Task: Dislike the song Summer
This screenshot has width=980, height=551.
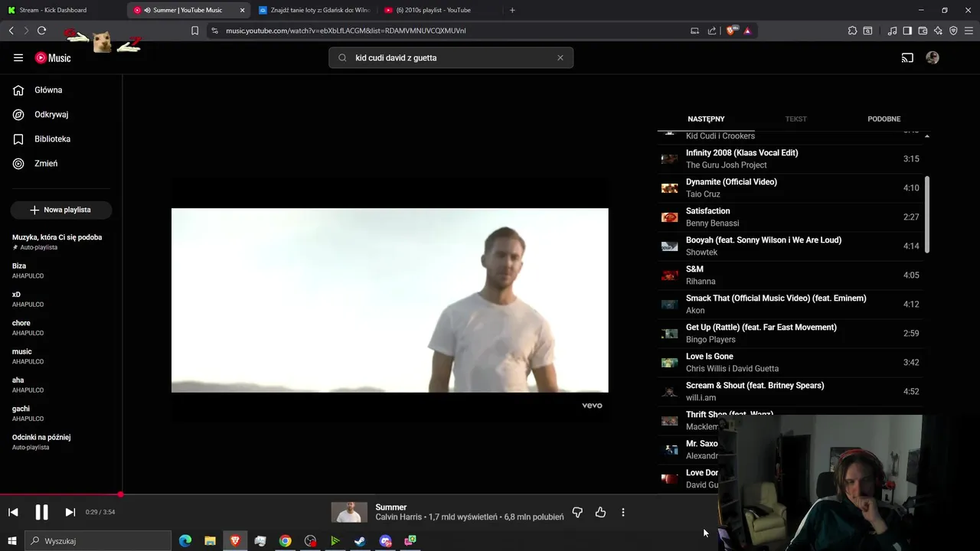Action: pyautogui.click(x=577, y=512)
